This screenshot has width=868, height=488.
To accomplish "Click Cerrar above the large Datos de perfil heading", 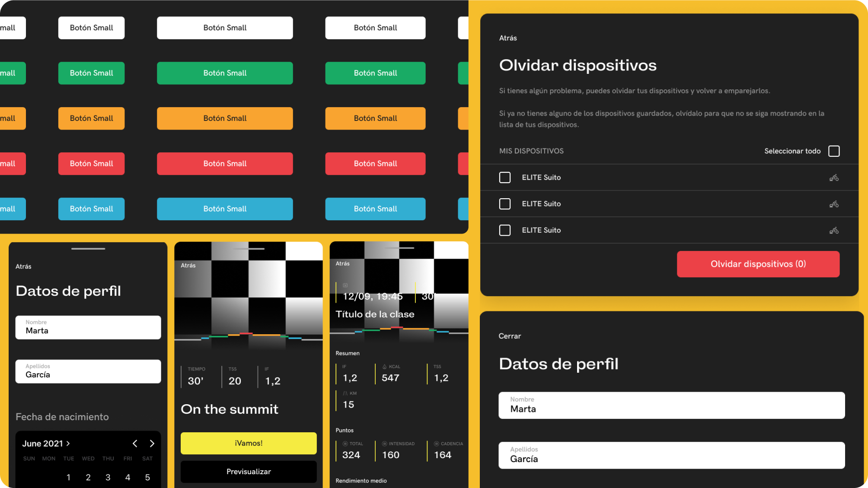I will 510,336.
